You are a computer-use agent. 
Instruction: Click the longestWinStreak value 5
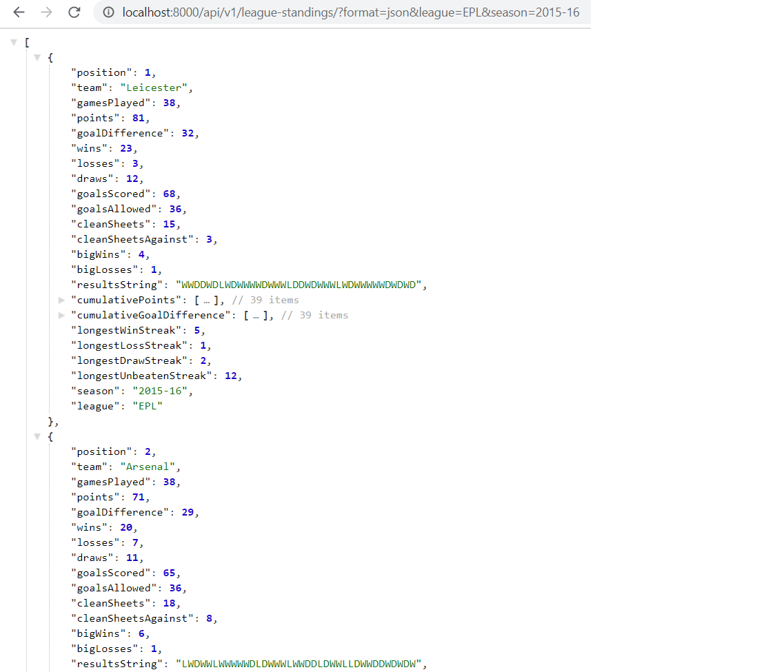(197, 330)
